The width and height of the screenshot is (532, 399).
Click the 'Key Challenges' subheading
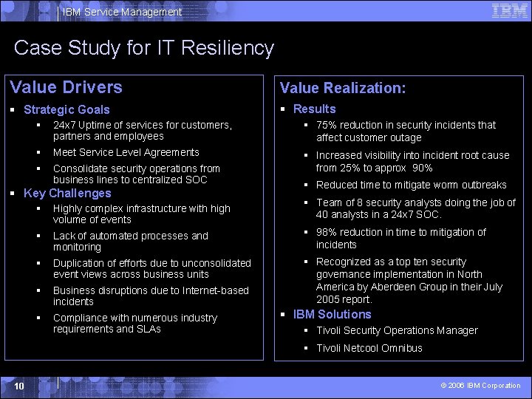pos(67,193)
